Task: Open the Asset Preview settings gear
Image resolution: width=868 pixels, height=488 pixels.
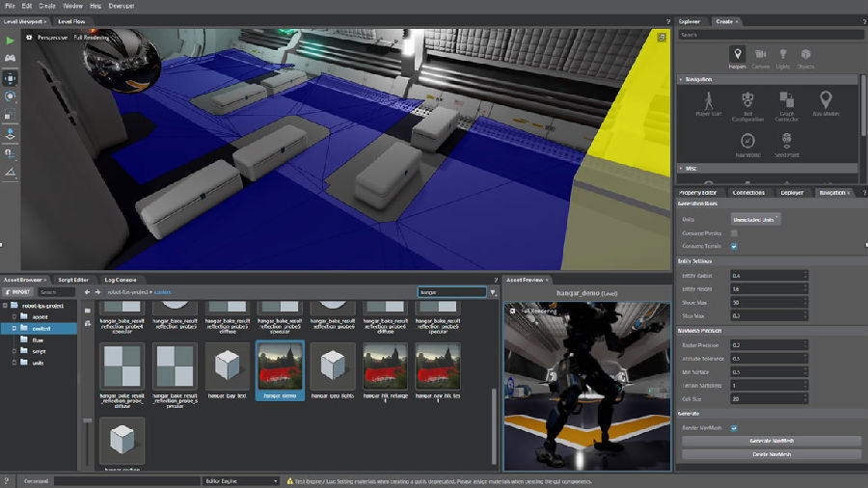Action: (x=512, y=311)
